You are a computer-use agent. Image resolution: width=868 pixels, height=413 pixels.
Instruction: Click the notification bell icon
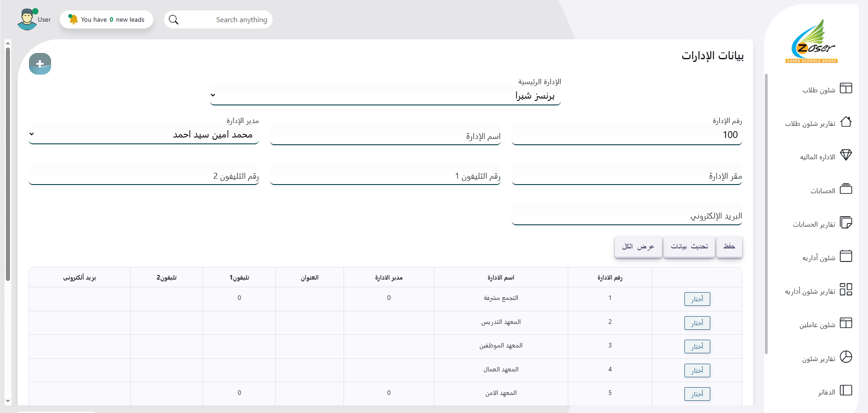click(73, 19)
